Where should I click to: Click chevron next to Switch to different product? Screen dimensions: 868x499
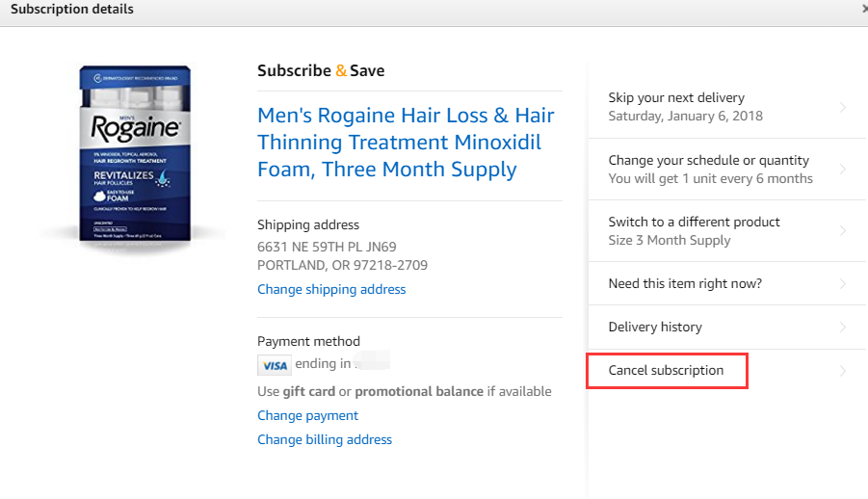[x=843, y=231]
